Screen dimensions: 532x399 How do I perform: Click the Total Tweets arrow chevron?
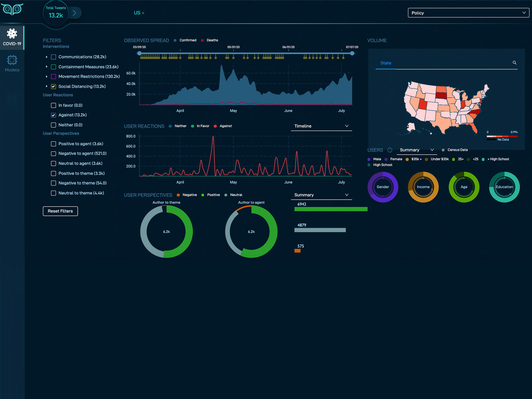(74, 13)
